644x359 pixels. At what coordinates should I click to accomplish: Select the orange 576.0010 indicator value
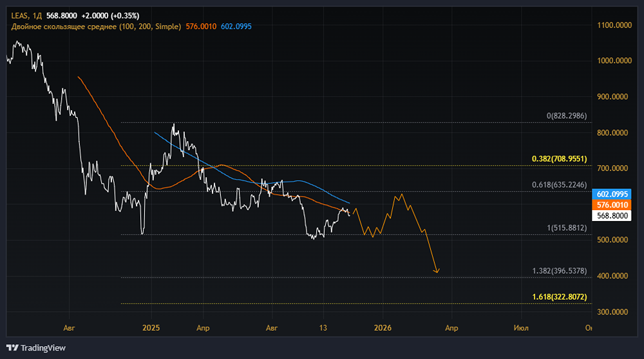[x=201, y=26]
